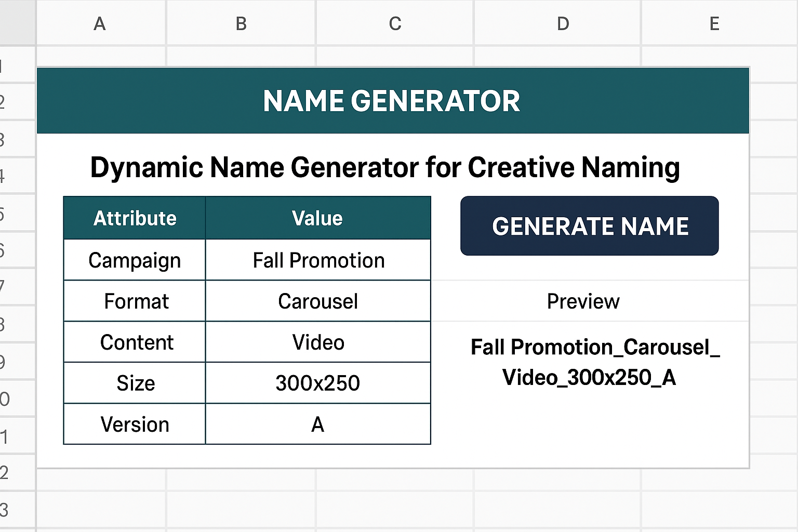Click the Attribute column header
Screen dimensions: 798x532
pos(135,218)
